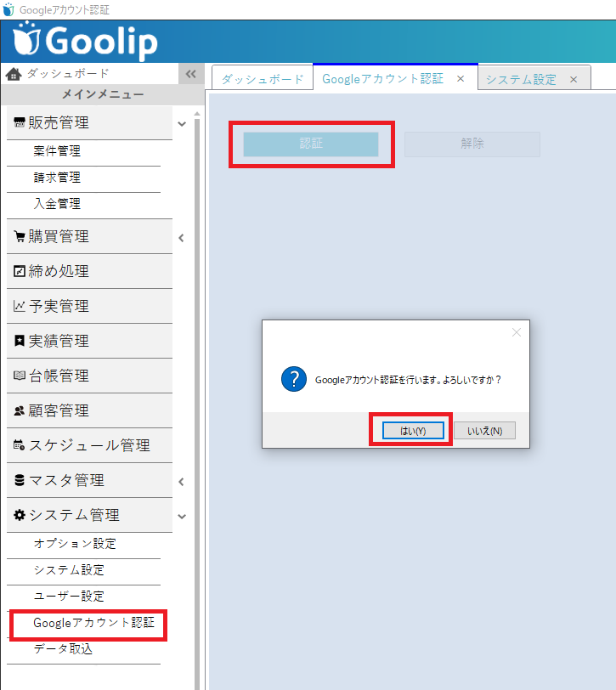
Task: Click the 台帳管理 book icon
Action: [x=20, y=376]
